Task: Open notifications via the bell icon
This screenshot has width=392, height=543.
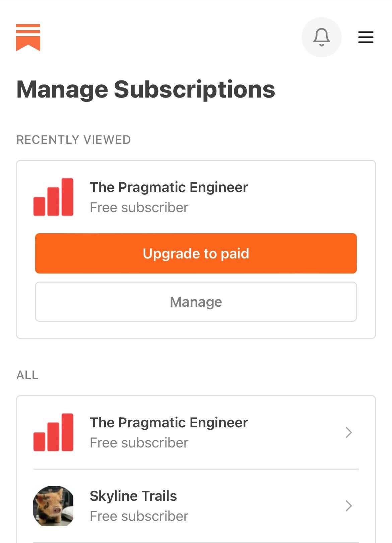Action: 321,37
